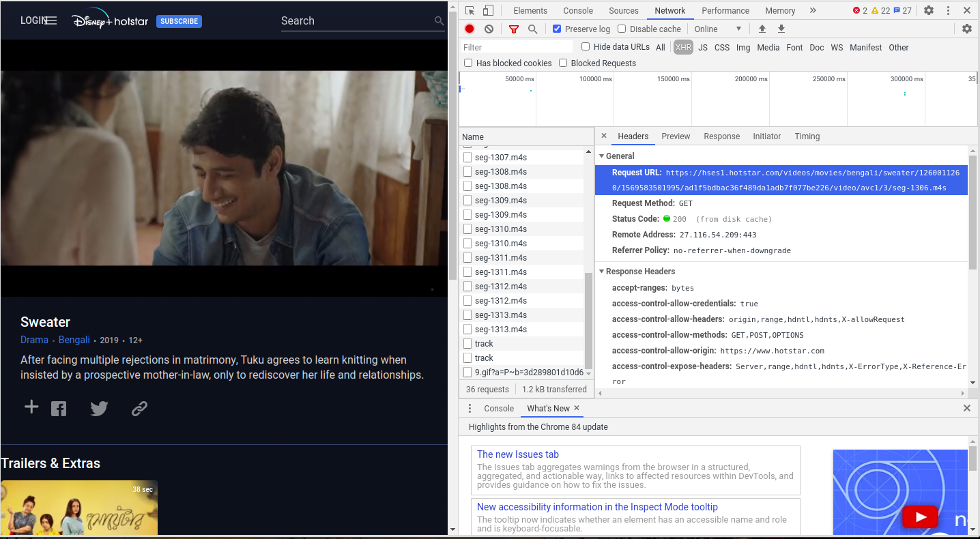The height and width of the screenshot is (539, 980).
Task: Add Sweater to watchlist plus icon
Action: click(31, 407)
